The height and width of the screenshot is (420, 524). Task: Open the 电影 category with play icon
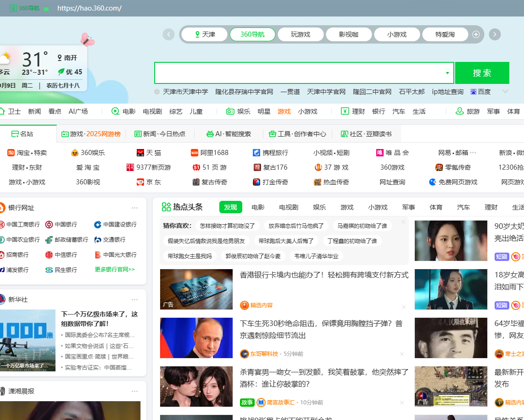click(x=123, y=111)
